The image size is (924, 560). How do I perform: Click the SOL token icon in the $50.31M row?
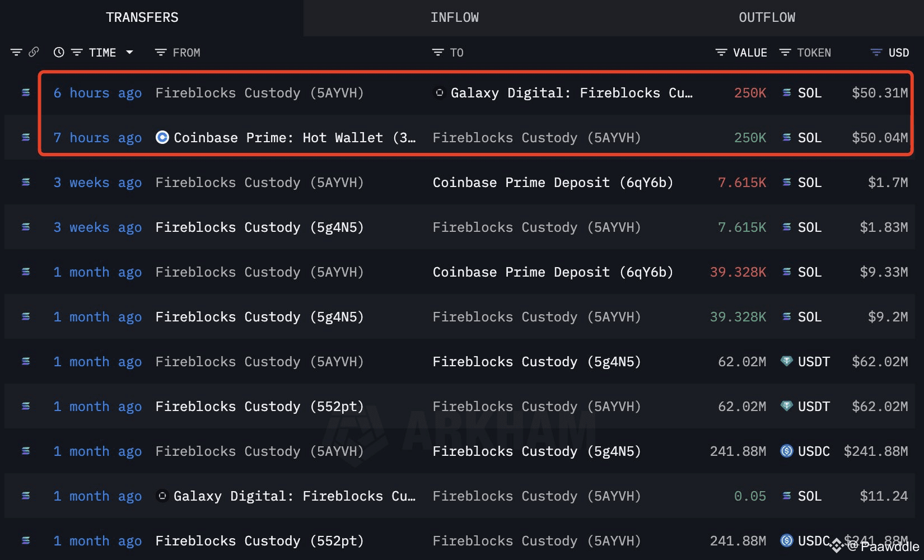[x=787, y=92]
